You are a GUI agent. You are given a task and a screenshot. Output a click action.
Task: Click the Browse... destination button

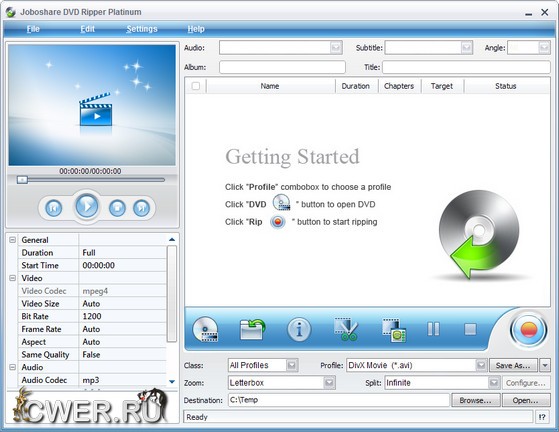pyautogui.click(x=476, y=400)
